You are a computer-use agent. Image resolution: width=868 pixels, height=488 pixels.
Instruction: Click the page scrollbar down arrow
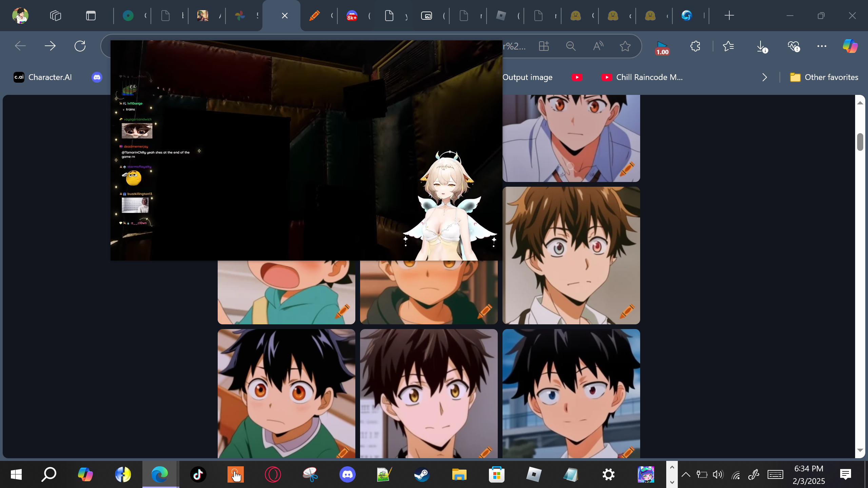coord(860,450)
